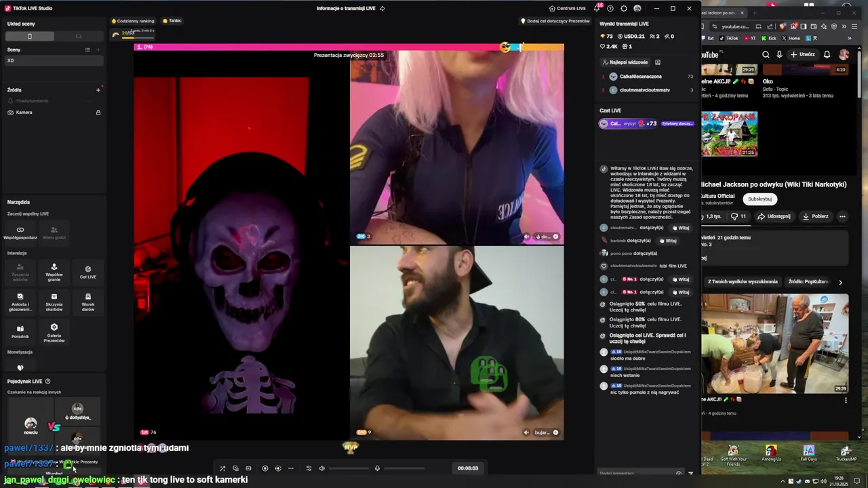
Task: Adjust speaker volume slider
Action: tap(349, 468)
